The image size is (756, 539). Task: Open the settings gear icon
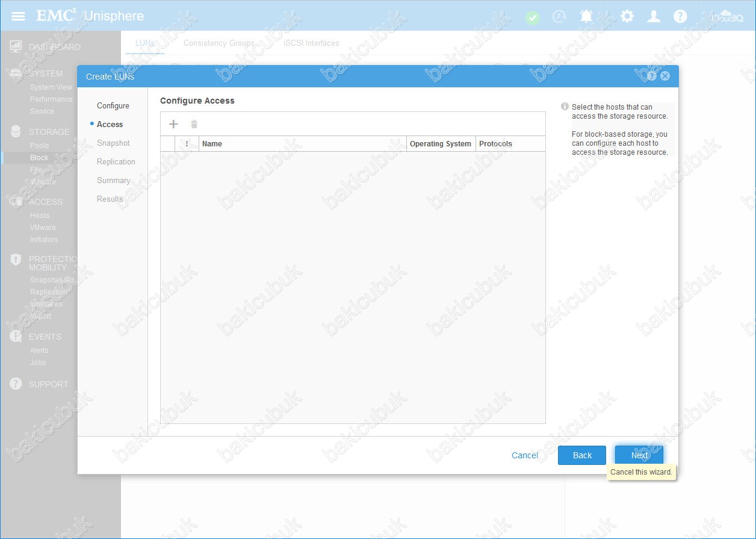[x=627, y=16]
